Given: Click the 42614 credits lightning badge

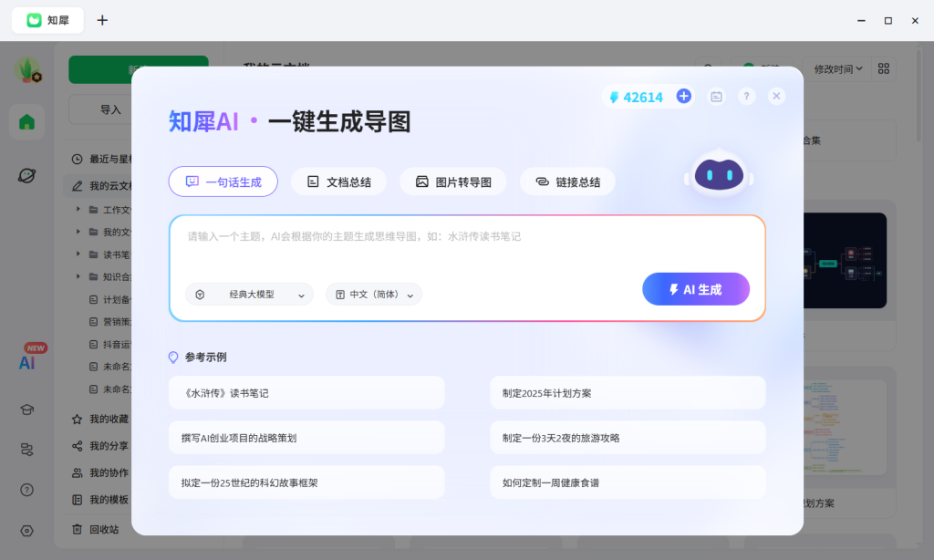Looking at the screenshot, I should click(x=636, y=97).
